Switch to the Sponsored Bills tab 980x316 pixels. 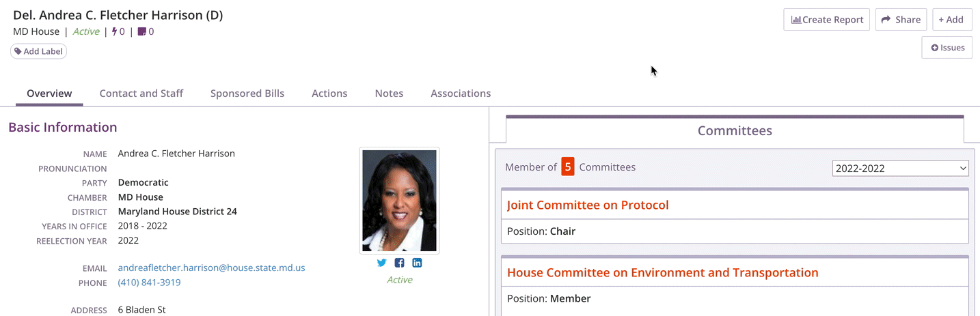pos(247,94)
